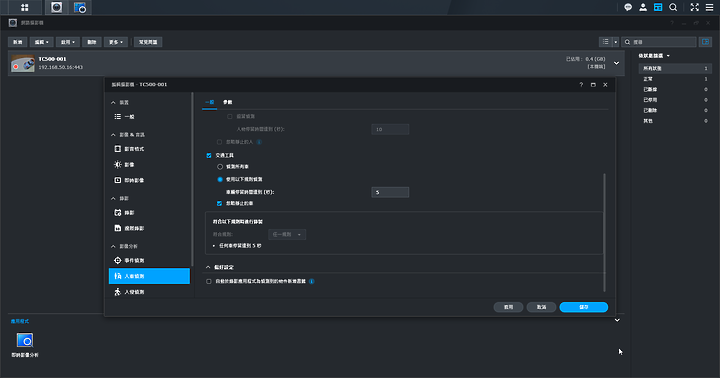
Task: Toggle the greyed 徘徊偵測 checkbox
Action: [230, 117]
